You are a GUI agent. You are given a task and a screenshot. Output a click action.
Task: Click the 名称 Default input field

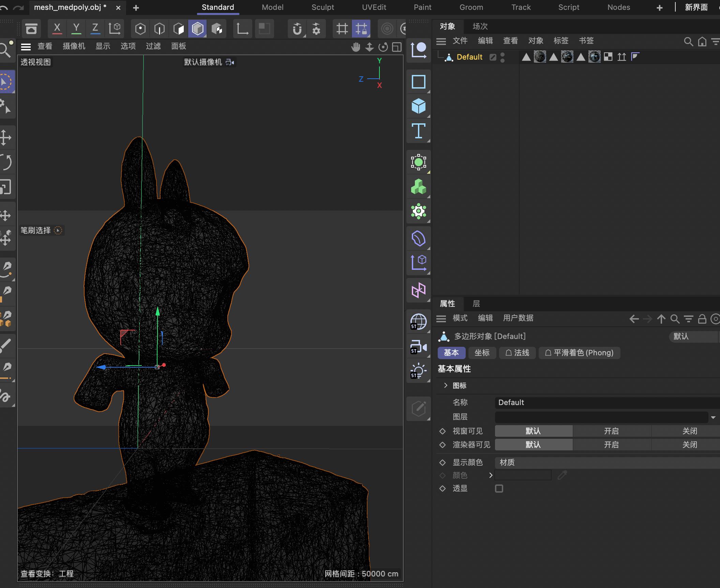pos(607,402)
